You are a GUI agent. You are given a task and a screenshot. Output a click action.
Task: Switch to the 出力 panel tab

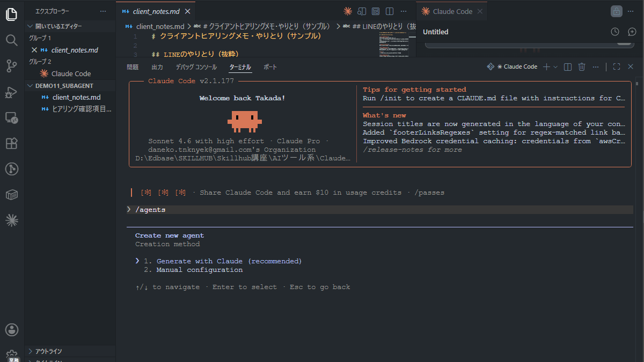click(157, 67)
